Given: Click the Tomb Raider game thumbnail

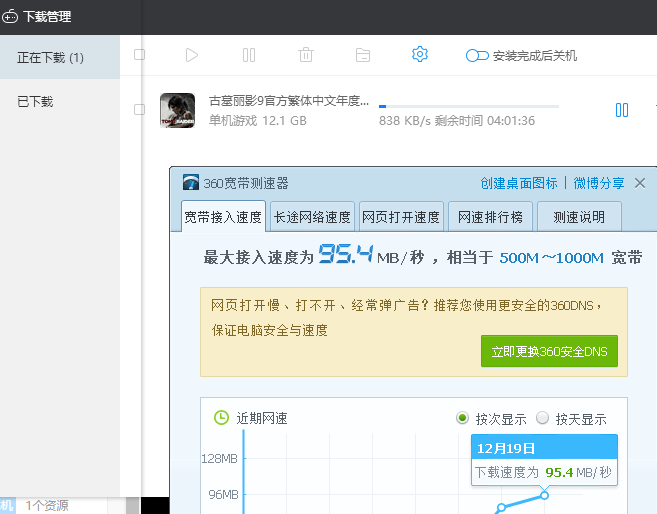Looking at the screenshot, I should [x=178, y=110].
